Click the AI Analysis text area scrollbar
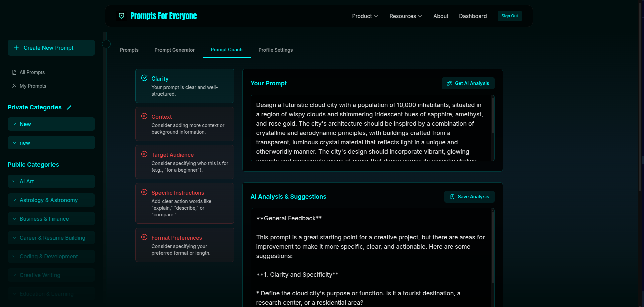 pos(493,247)
